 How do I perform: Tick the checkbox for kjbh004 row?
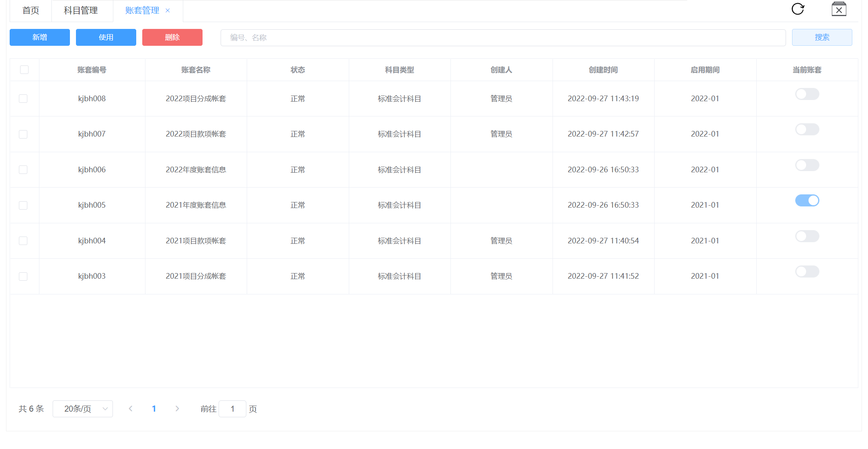[23, 241]
